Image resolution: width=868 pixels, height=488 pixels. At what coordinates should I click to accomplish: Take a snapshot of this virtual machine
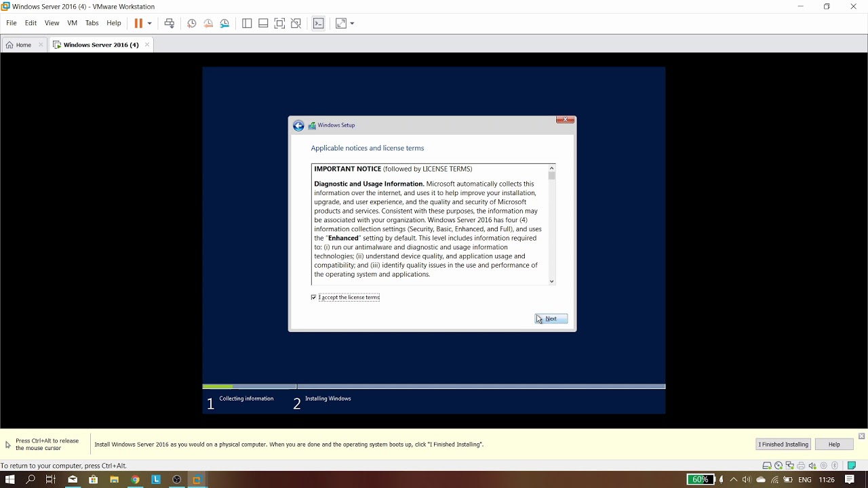(192, 23)
